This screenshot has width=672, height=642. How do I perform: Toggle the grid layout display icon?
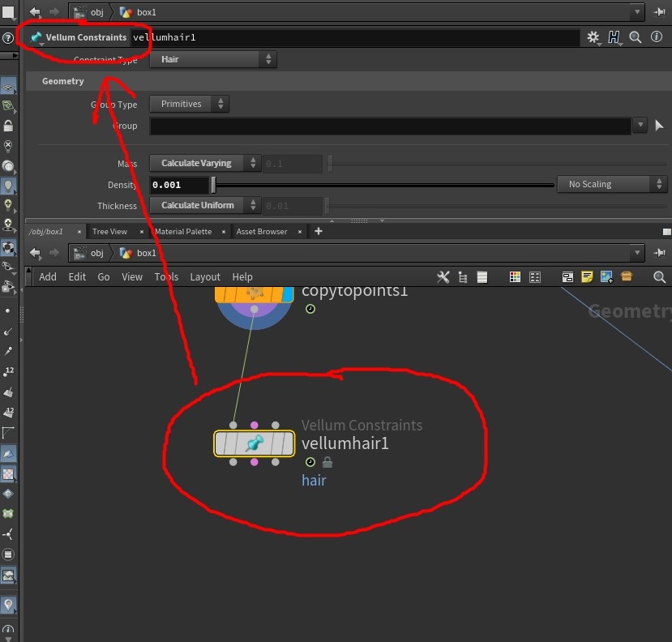[x=535, y=277]
